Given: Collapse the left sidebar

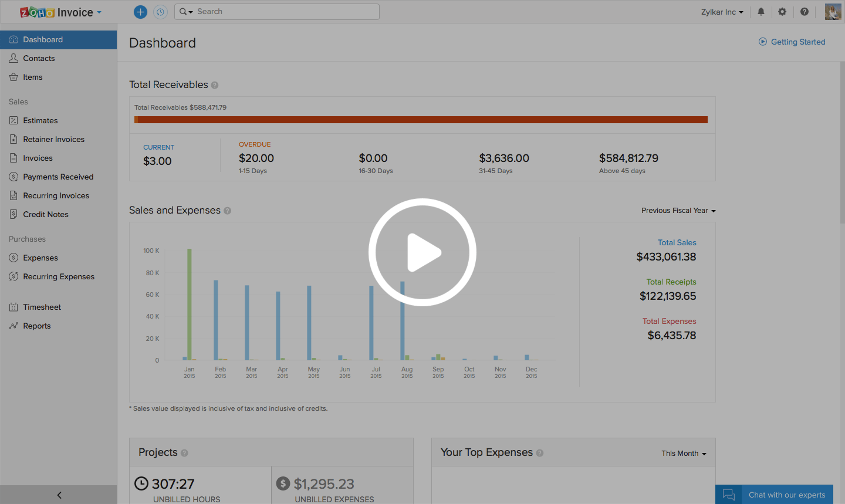Looking at the screenshot, I should pyautogui.click(x=59, y=495).
